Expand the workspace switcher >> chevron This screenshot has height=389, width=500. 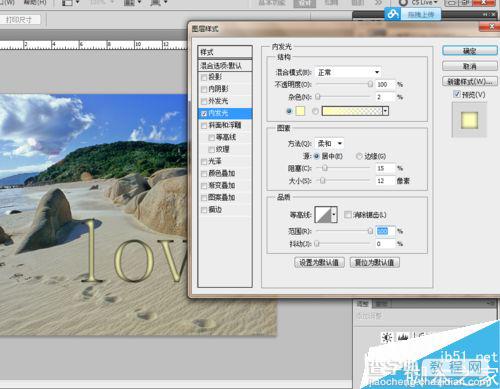pyautogui.click(x=378, y=3)
